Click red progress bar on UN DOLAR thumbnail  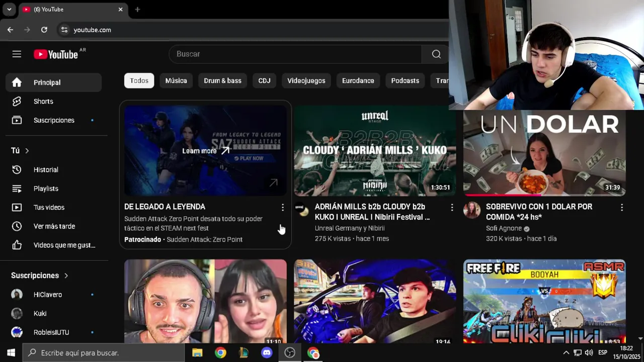(503, 195)
